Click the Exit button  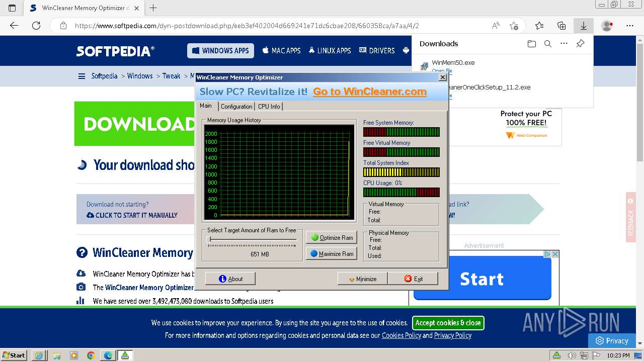[413, 279]
